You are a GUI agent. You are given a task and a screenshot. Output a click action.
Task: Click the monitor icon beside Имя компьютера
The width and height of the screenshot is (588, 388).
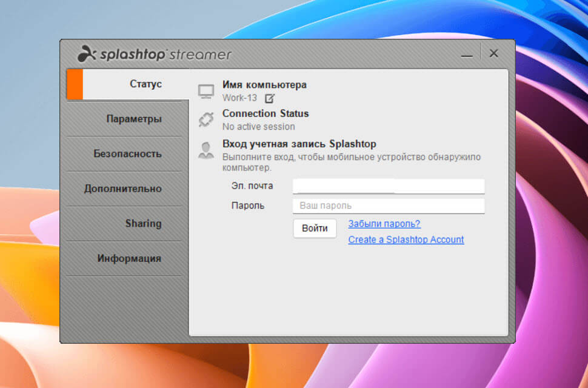click(x=206, y=92)
